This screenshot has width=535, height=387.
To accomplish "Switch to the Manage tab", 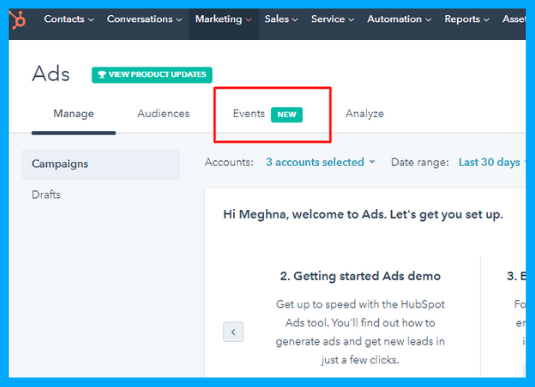I will tap(74, 114).
